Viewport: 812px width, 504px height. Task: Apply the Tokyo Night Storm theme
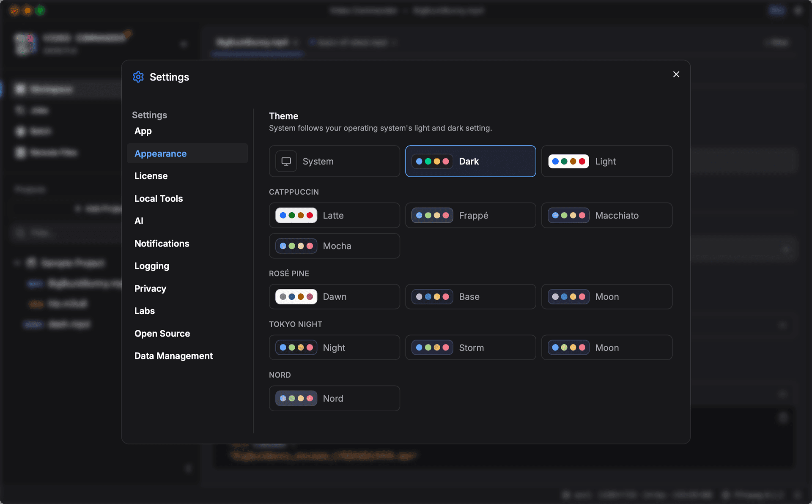[x=470, y=348]
